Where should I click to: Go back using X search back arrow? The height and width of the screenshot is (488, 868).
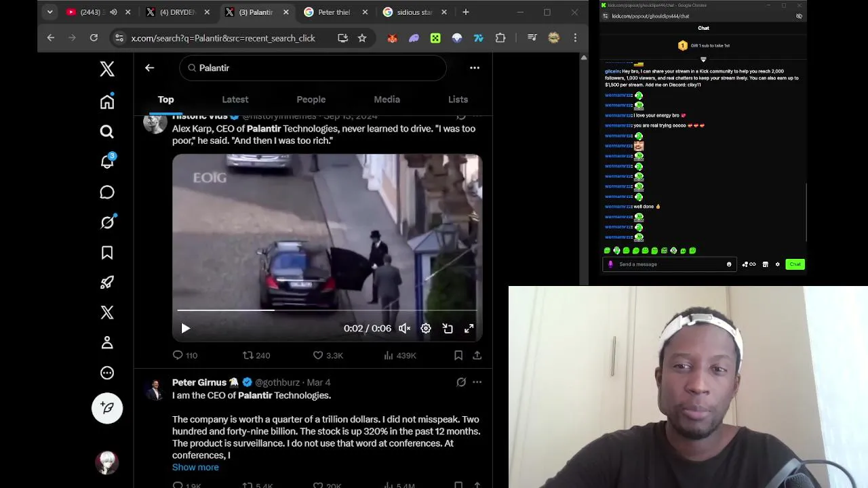[149, 68]
